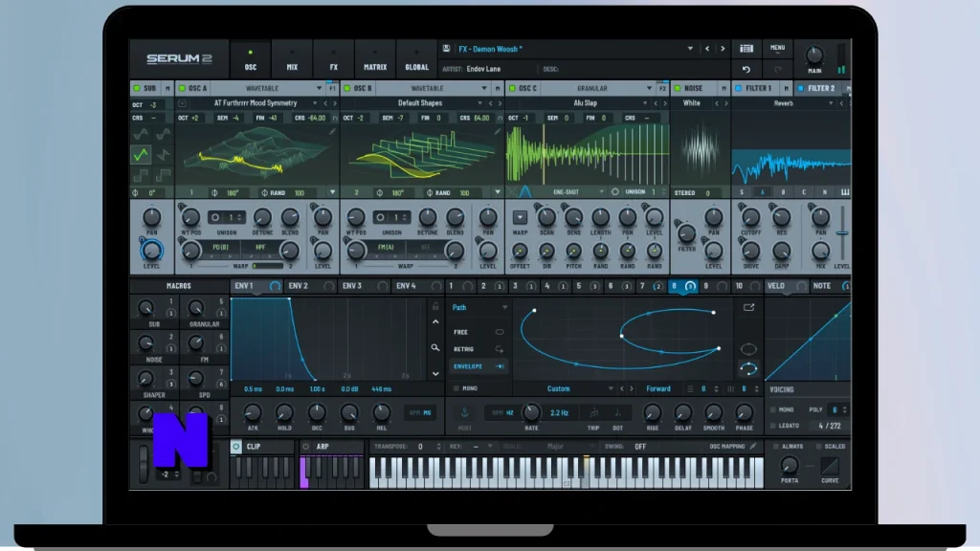Select the sine waveform in SUB oscillator
This screenshot has width=980, height=551.
[141, 134]
